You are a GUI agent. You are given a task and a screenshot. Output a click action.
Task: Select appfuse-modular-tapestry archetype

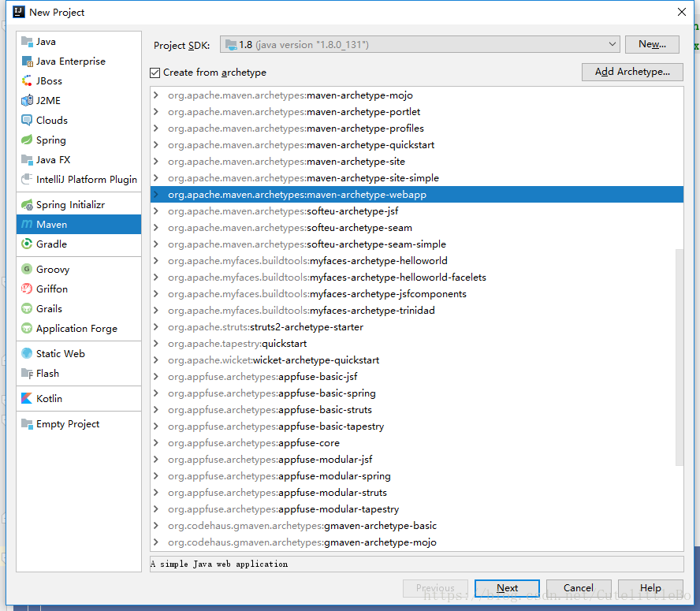point(416,509)
